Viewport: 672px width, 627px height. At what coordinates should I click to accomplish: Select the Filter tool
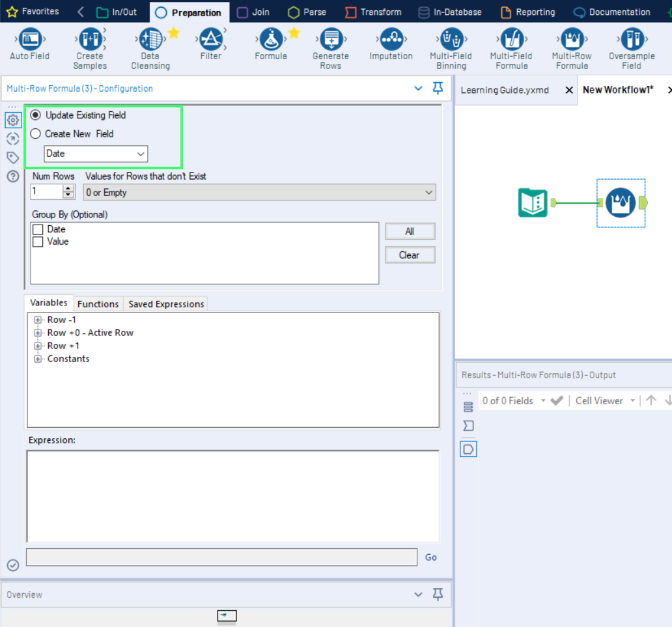click(x=210, y=40)
